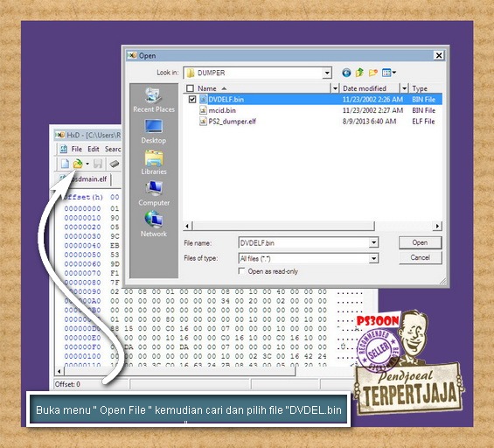This screenshot has width=494, height=448.
Task: Click DVDELF.bin file icon
Action: pos(203,99)
